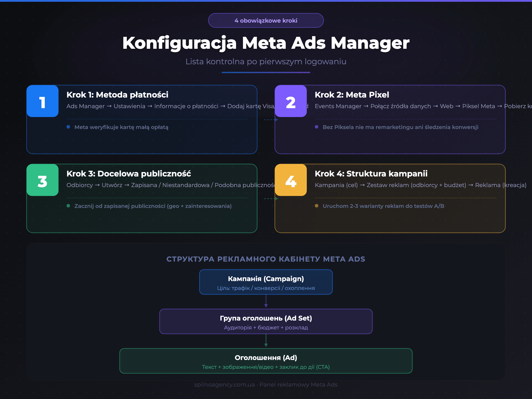Click note 'Zacznij od zapisanej publiczności'
The height and width of the screenshot is (399, 532).
tap(153, 206)
